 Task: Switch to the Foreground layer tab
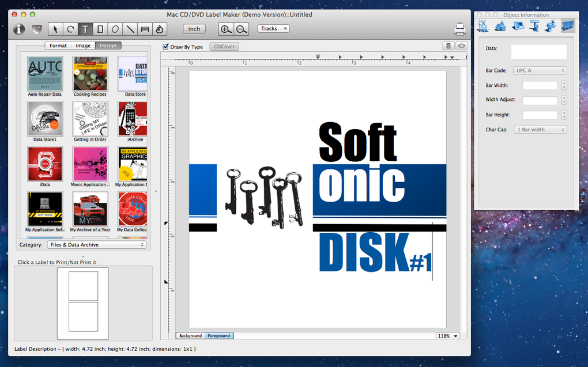point(219,336)
